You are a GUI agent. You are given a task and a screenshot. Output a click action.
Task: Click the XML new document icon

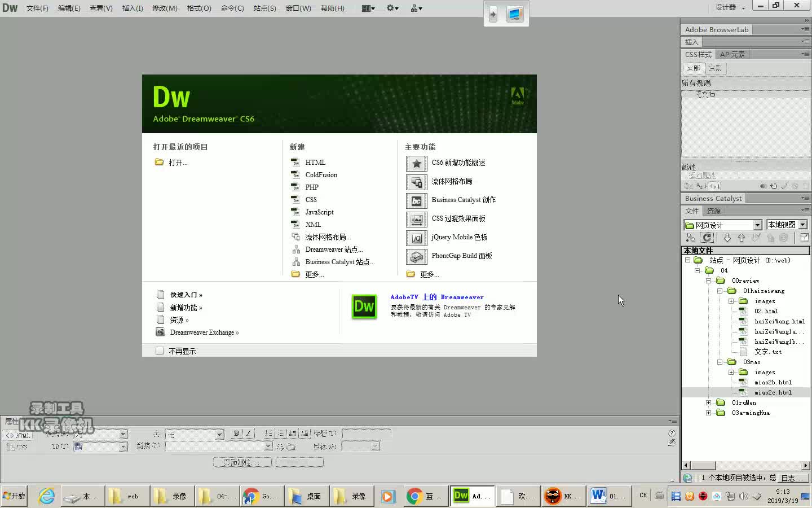click(295, 225)
